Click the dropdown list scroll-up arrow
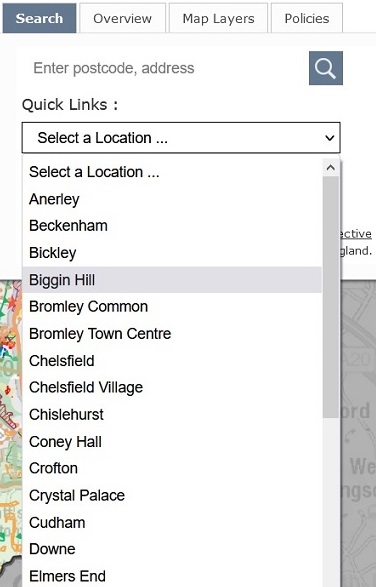Image resolution: width=376 pixels, height=587 pixels. (331, 168)
